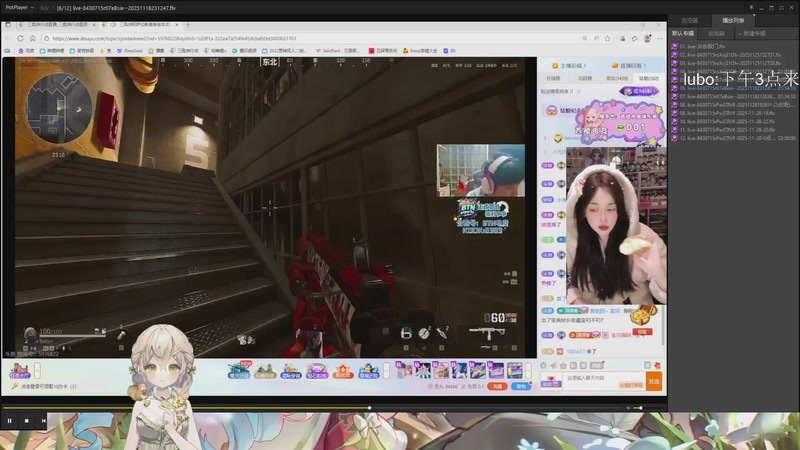Open the ValoPlant bookmark

pos(338,51)
